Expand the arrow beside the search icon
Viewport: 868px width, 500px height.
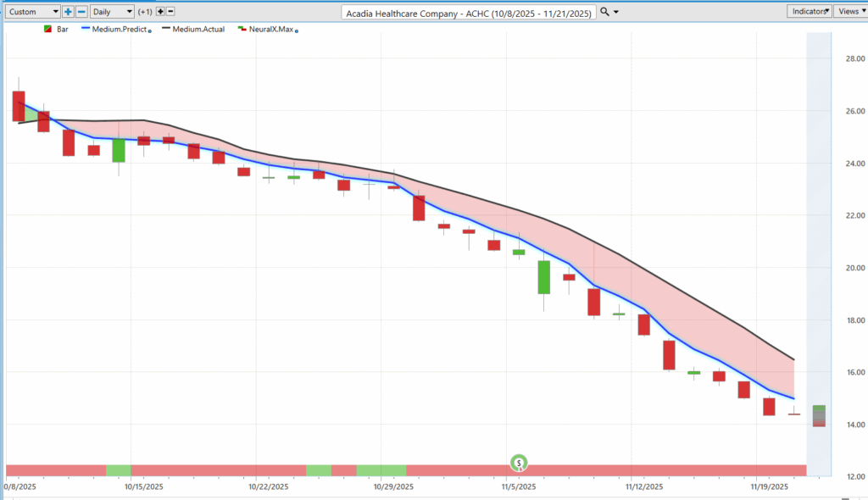(616, 12)
